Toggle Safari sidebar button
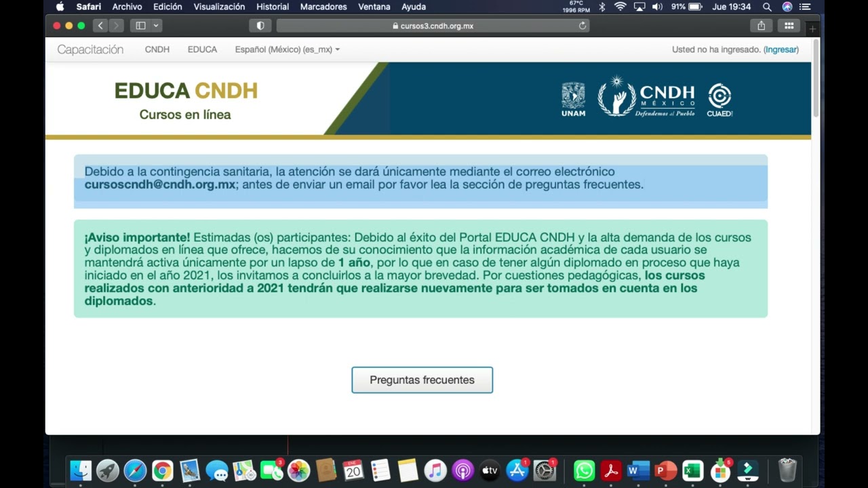Viewport: 868px width, 488px height. coord(140,26)
